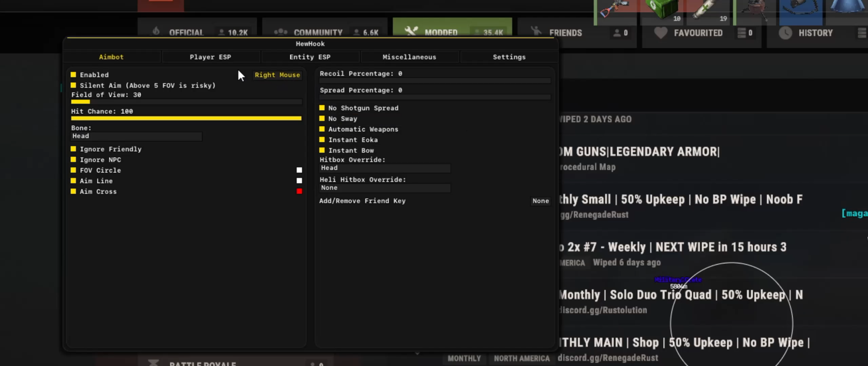Image resolution: width=868 pixels, height=366 pixels.
Task: Select the 'Solo Duo Trio Quad' server row
Action: pos(713,301)
